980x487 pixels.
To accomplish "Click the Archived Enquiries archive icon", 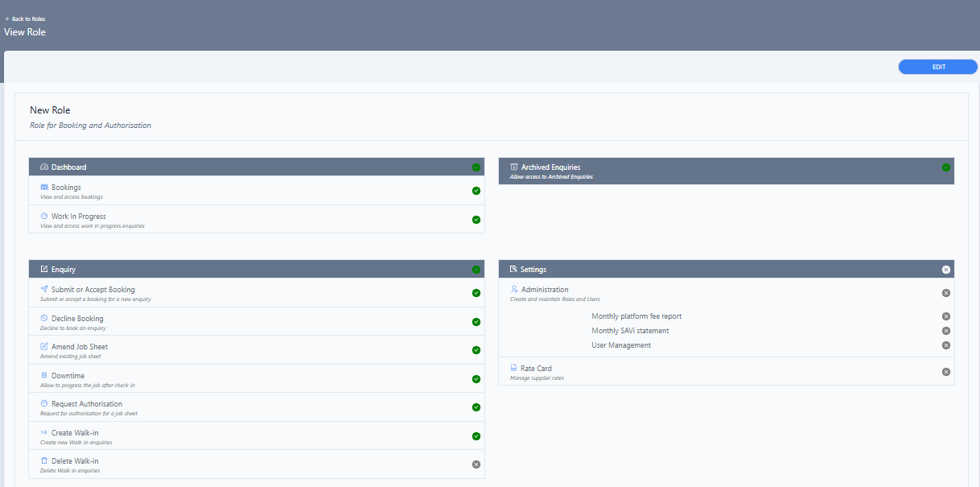I will click(x=515, y=167).
